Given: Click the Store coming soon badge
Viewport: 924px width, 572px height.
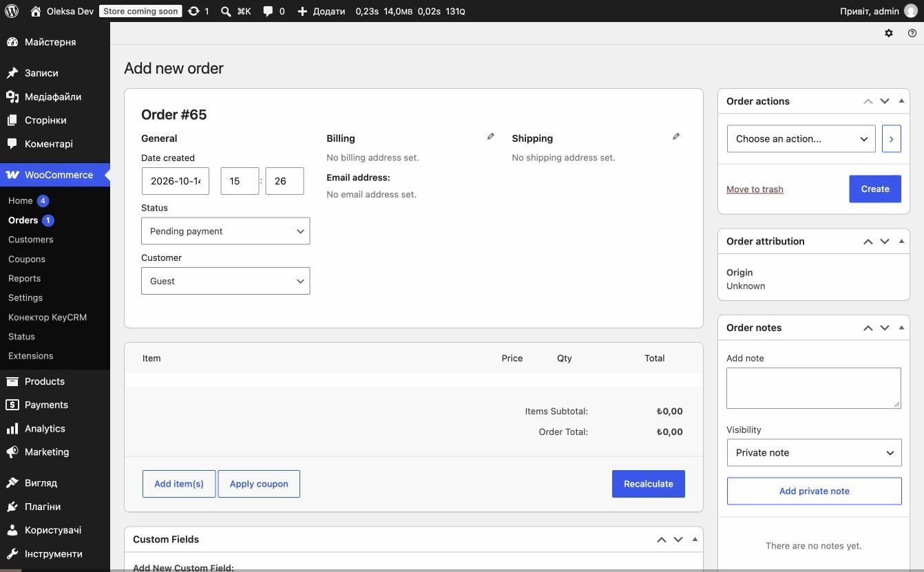Looking at the screenshot, I should coord(140,11).
